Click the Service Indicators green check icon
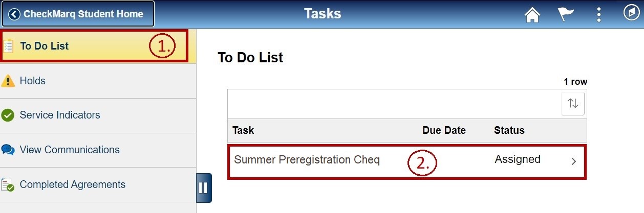The height and width of the screenshot is (213, 644). [8, 115]
